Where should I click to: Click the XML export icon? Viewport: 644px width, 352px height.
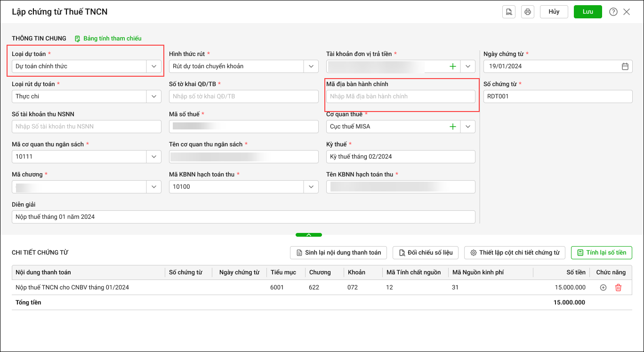point(509,12)
